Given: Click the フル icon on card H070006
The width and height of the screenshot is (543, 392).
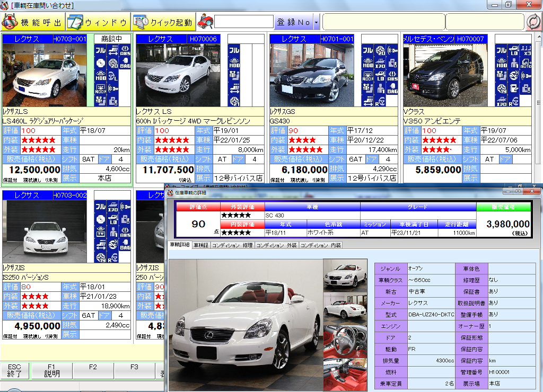Looking at the screenshot, I should coord(234,50).
